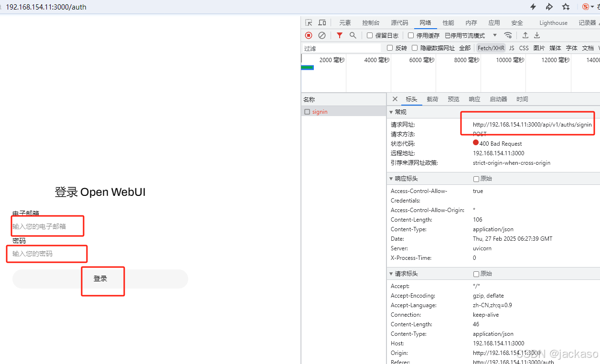Collapse the 响应标头 section
This screenshot has height=364, width=600.
(391, 179)
